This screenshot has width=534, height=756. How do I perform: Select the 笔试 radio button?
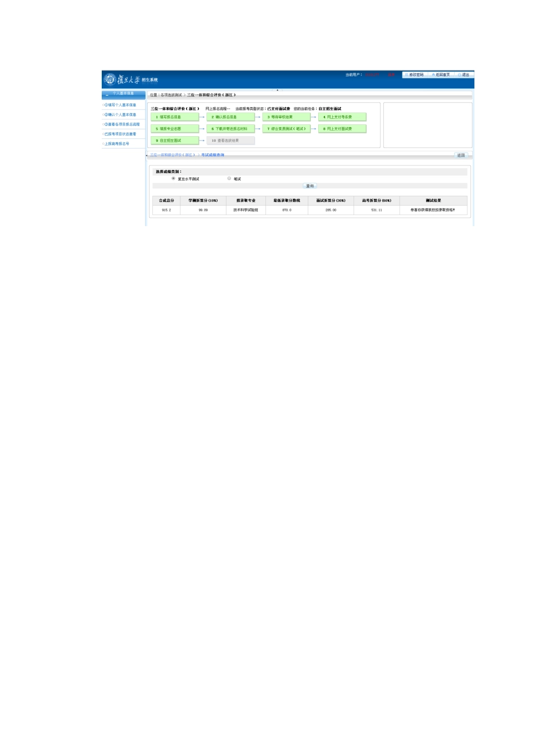(x=229, y=178)
